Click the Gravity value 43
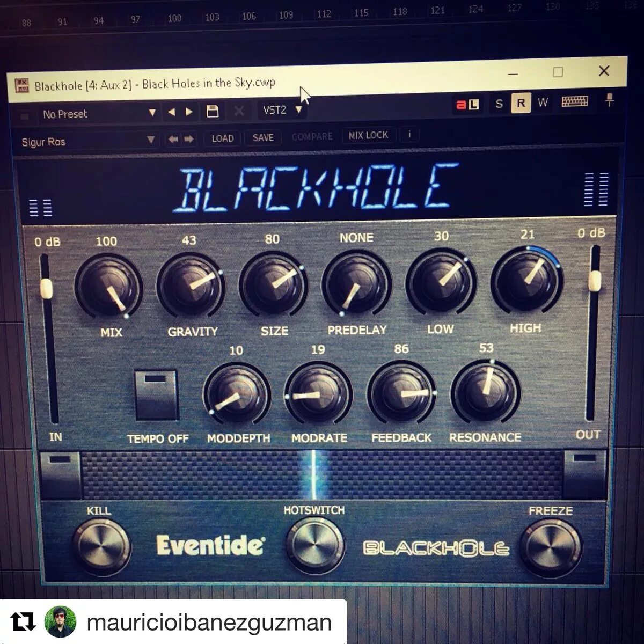This screenshot has width=644, height=644. click(x=188, y=239)
